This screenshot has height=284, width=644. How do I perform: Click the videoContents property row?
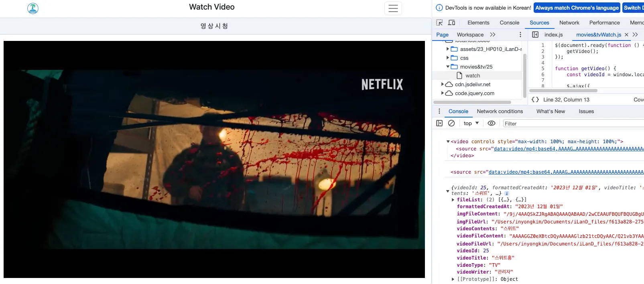[x=488, y=229]
